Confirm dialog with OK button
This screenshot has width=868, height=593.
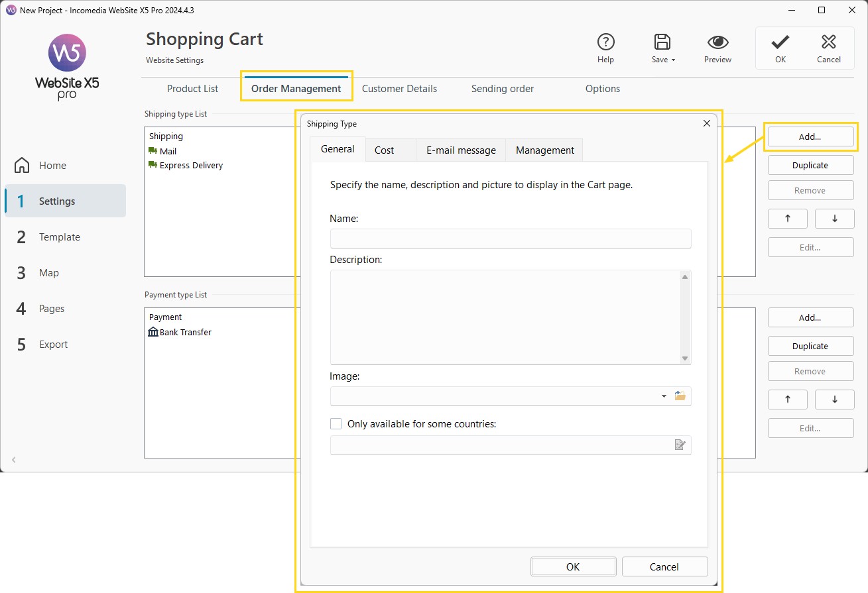tap(573, 566)
